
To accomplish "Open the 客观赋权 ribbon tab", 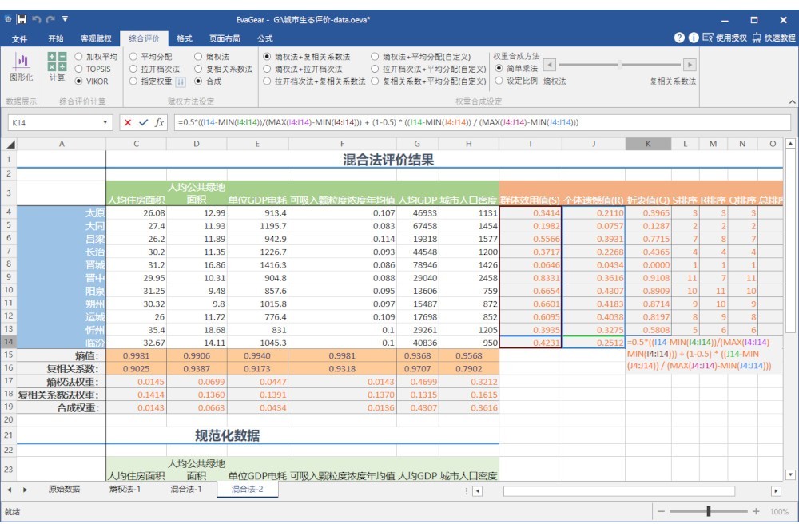I will [96, 38].
